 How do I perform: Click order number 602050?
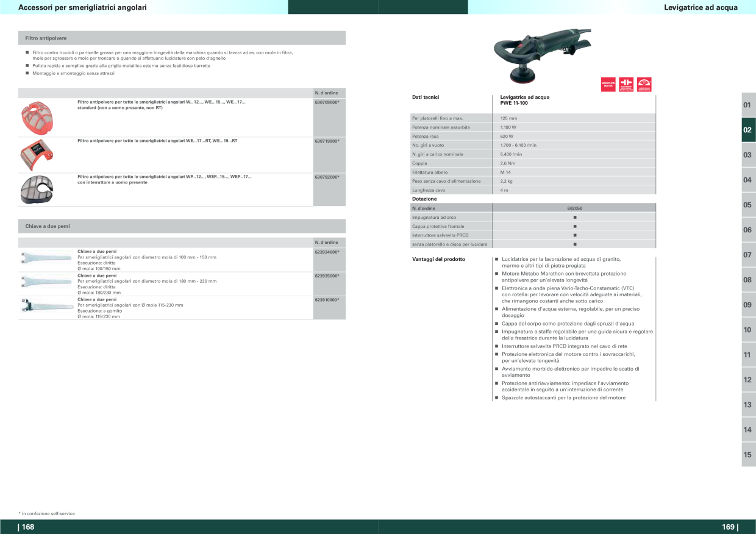point(574,208)
